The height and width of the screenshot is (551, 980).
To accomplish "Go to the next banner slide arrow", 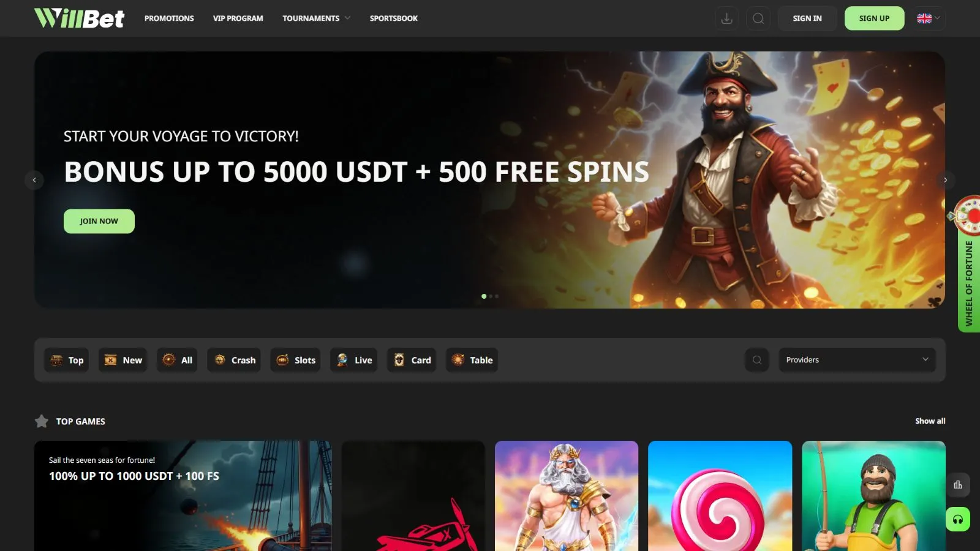I will [x=945, y=180].
